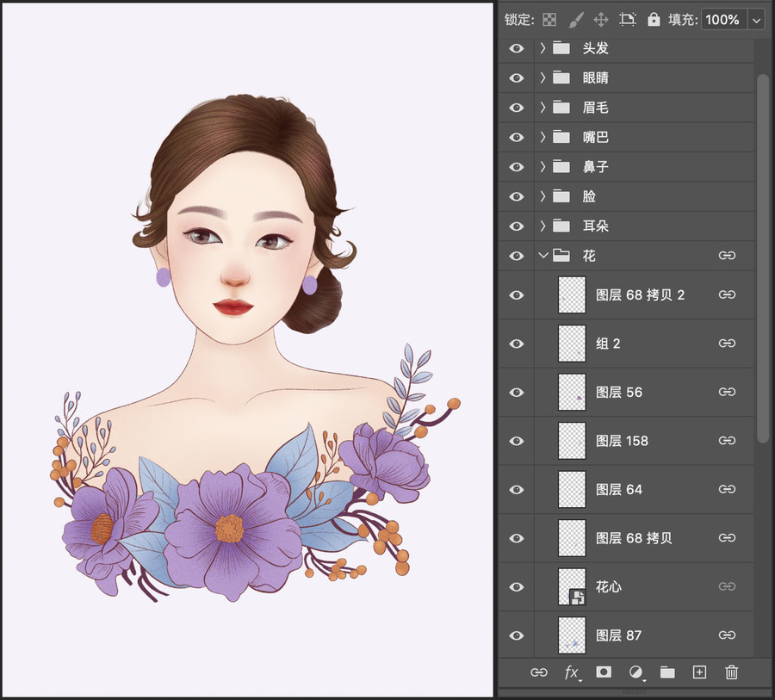The image size is (775, 700).
Task: Click the layers panel vertical scrollbar
Action: [x=762, y=258]
